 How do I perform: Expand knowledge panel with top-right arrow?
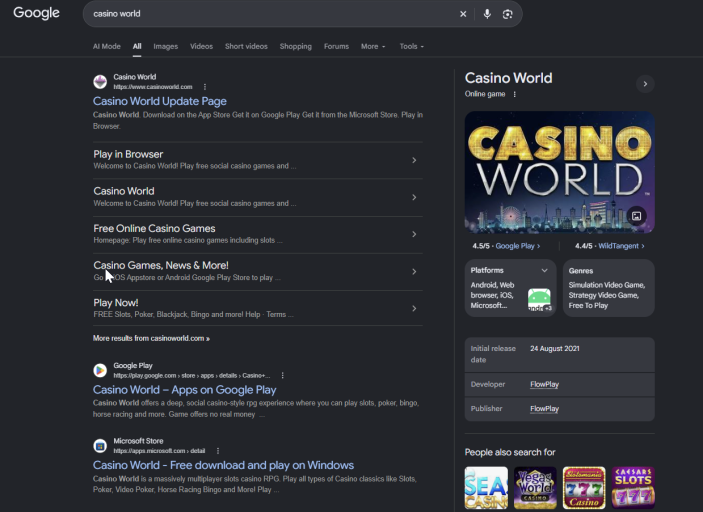[645, 84]
